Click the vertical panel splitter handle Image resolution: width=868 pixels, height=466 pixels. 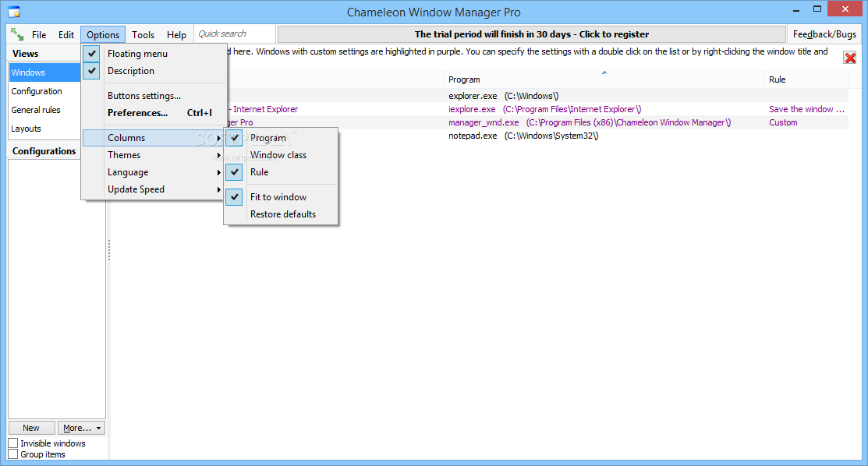click(109, 249)
